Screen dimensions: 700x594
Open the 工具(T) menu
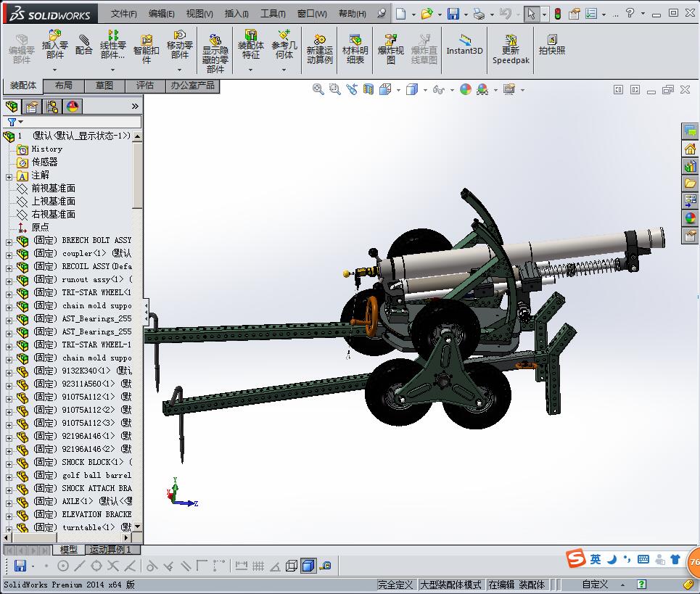click(x=272, y=14)
